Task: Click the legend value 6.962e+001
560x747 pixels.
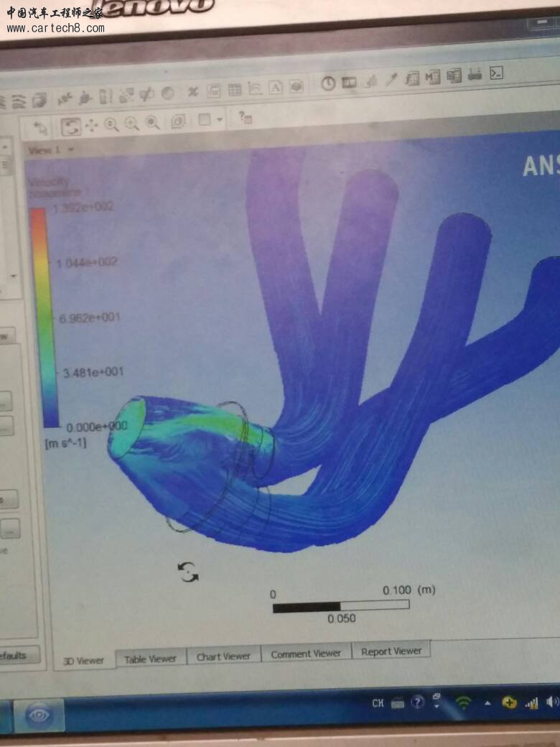Action: 90,317
